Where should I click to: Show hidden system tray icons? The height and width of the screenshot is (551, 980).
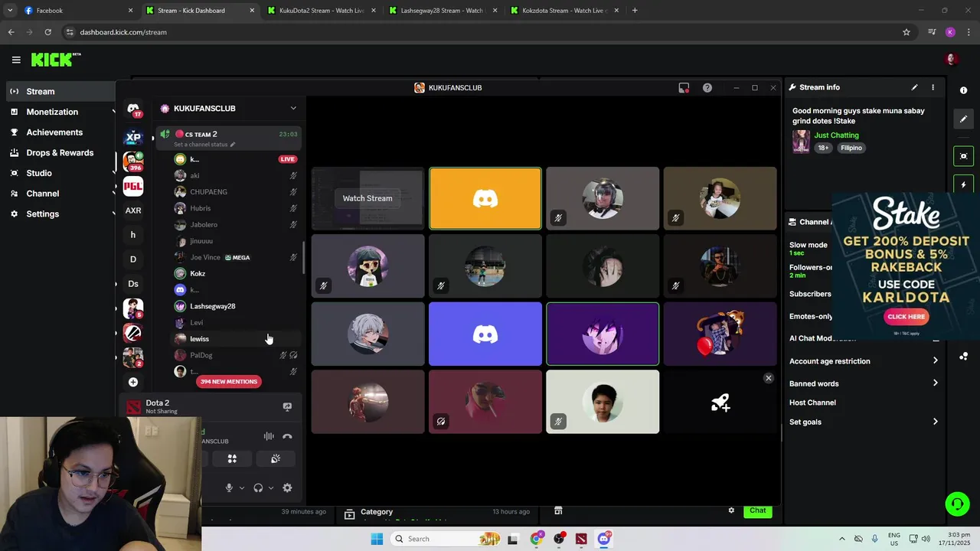pyautogui.click(x=842, y=539)
